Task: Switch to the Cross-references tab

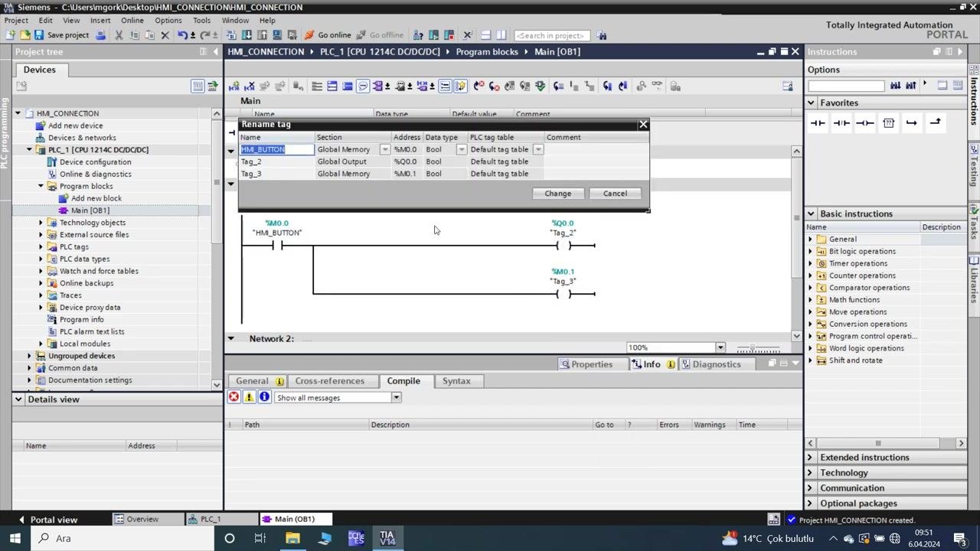Action: coord(330,380)
